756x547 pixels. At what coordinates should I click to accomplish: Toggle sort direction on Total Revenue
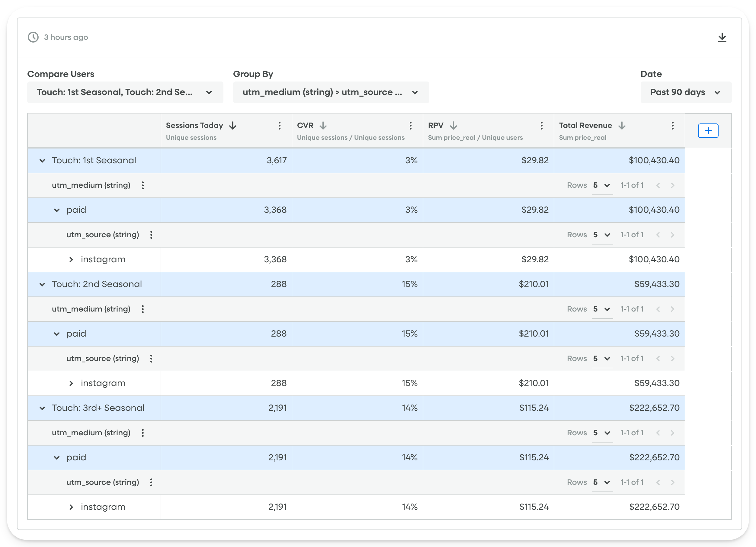622,126
